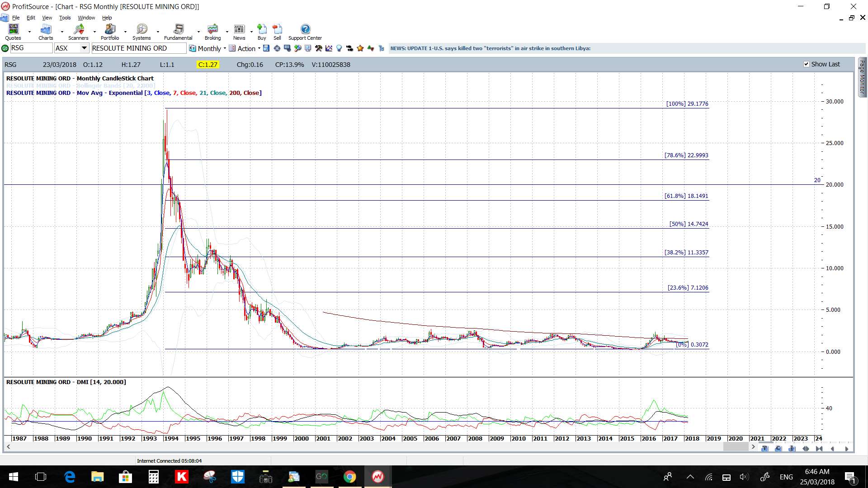Click the save chart floppy icon
The width and height of the screenshot is (868, 488).
266,48
